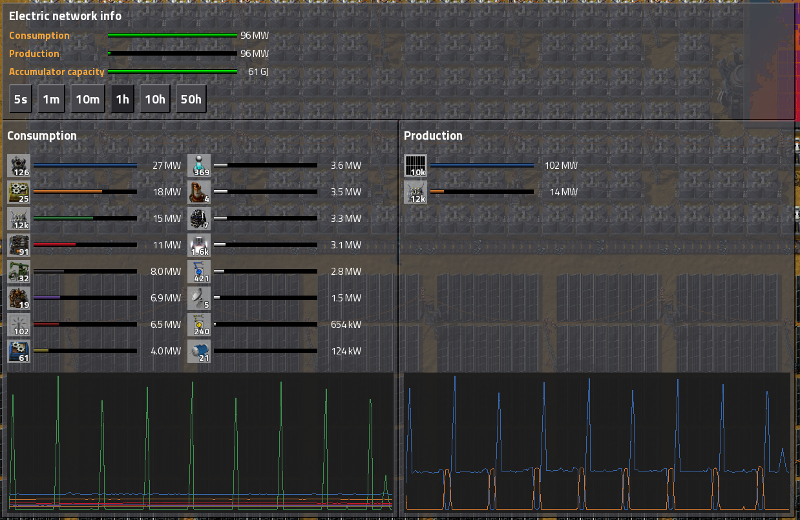Click the assembling machine icon with count 25
Viewport: 800px width, 520px height.
[19, 191]
